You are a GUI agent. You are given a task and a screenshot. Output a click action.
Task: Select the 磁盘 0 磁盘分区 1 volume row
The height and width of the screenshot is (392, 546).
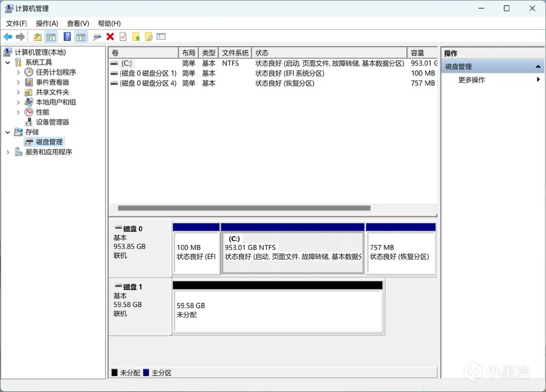273,73
